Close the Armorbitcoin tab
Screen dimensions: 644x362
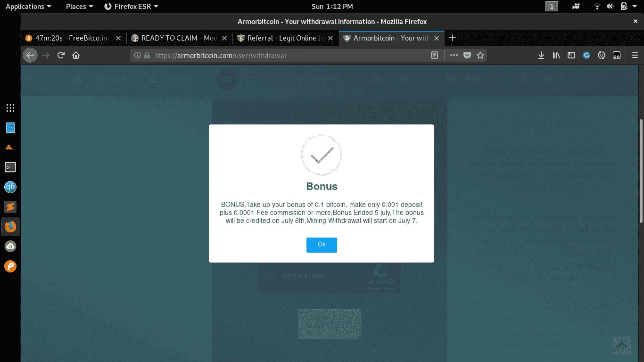pos(437,38)
